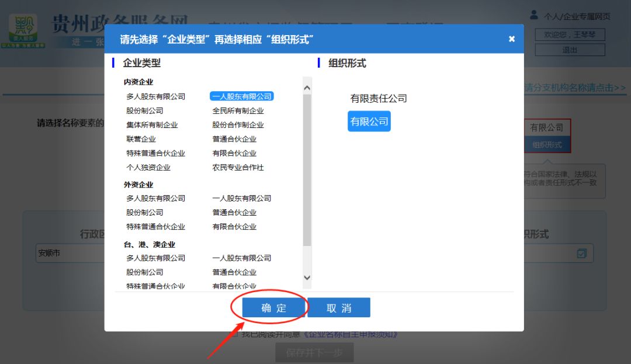Cancel the dialog via 取消 button

(x=339, y=307)
